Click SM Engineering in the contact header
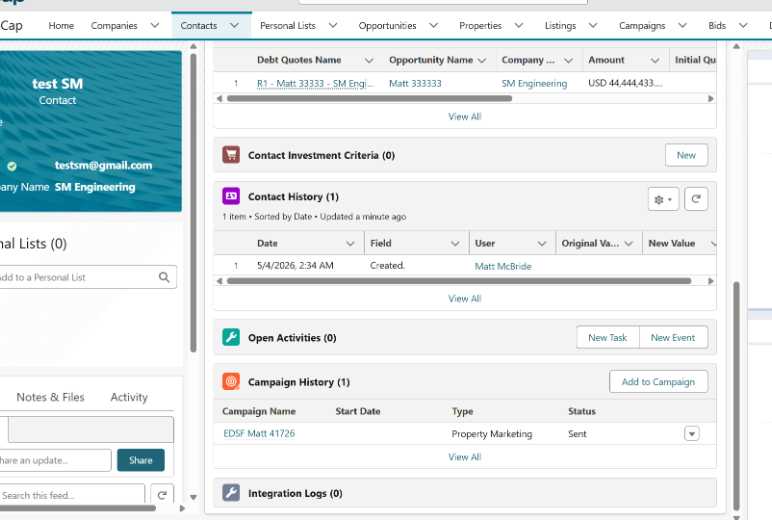Viewport: 772px width, 520px height. click(x=95, y=187)
